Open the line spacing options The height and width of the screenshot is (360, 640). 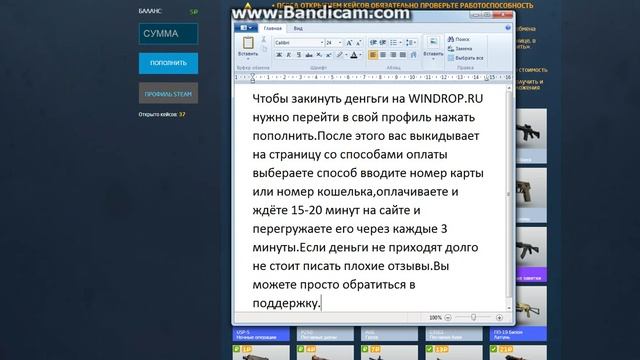click(x=411, y=42)
